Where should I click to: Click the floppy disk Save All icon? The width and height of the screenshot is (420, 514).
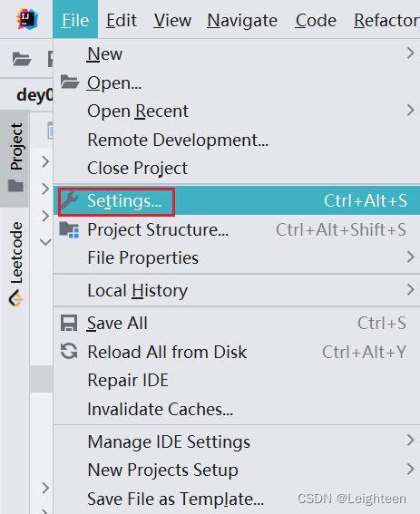click(69, 324)
